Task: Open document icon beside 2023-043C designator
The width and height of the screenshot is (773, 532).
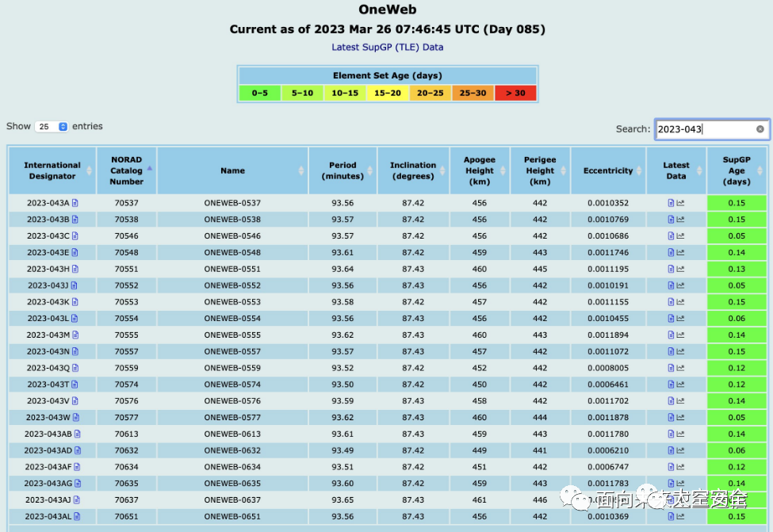Action: click(75, 235)
